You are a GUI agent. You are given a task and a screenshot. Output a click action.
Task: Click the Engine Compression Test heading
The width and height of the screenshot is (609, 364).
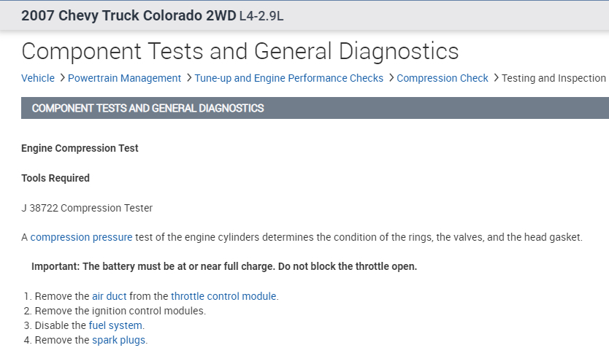(80, 148)
